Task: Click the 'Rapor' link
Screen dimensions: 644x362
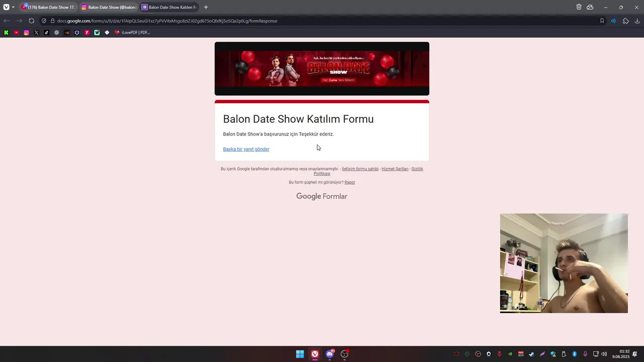Action: (350, 182)
